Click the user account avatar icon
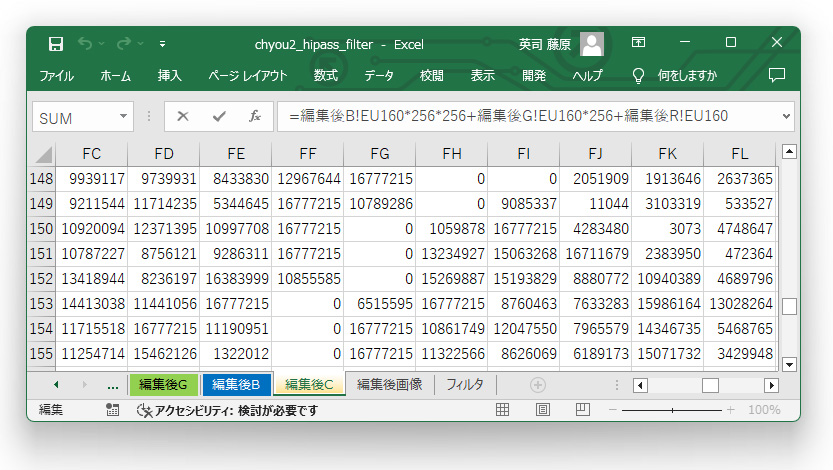The image size is (833, 470). tap(592, 44)
